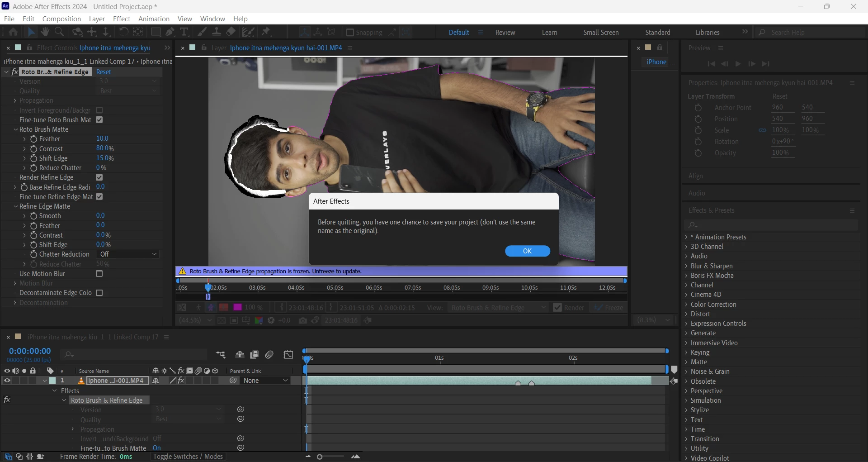Viewport: 868px width, 462px height.
Task: Expand the Propagation group in Effect Controls
Action: (15, 100)
